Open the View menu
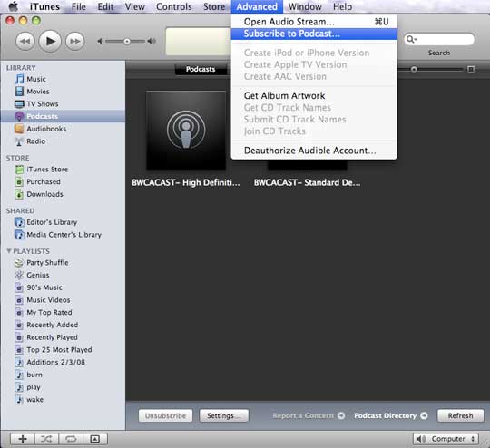Viewport: 490px width, 448px height. [x=135, y=6]
